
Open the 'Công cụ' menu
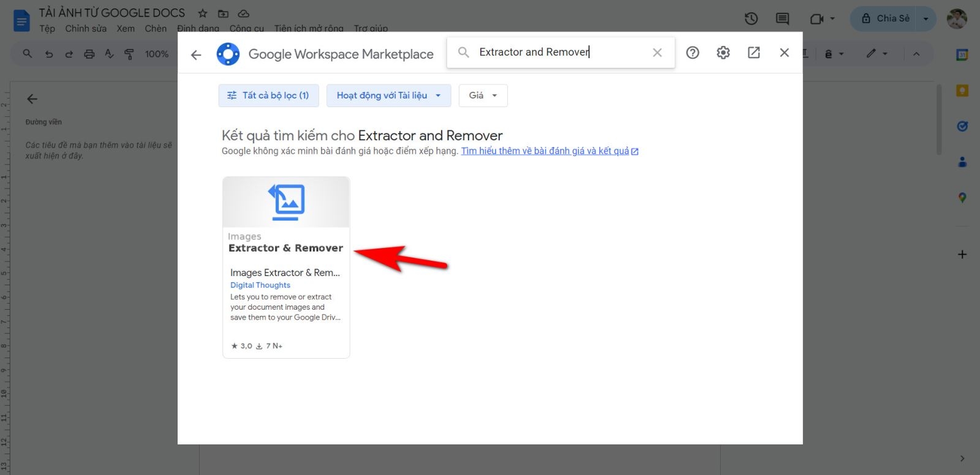tap(247, 28)
